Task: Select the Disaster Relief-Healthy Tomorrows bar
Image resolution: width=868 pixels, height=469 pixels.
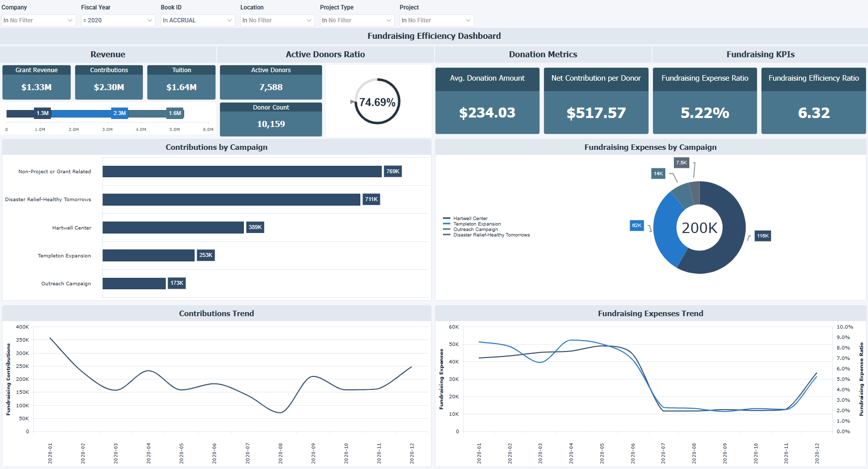Action: click(x=231, y=200)
